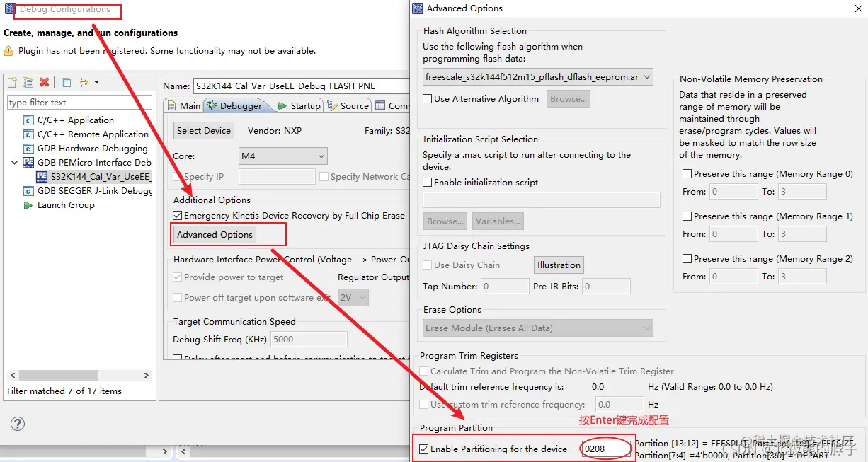Toggle Preserve this range Memory Range 1

(687, 216)
